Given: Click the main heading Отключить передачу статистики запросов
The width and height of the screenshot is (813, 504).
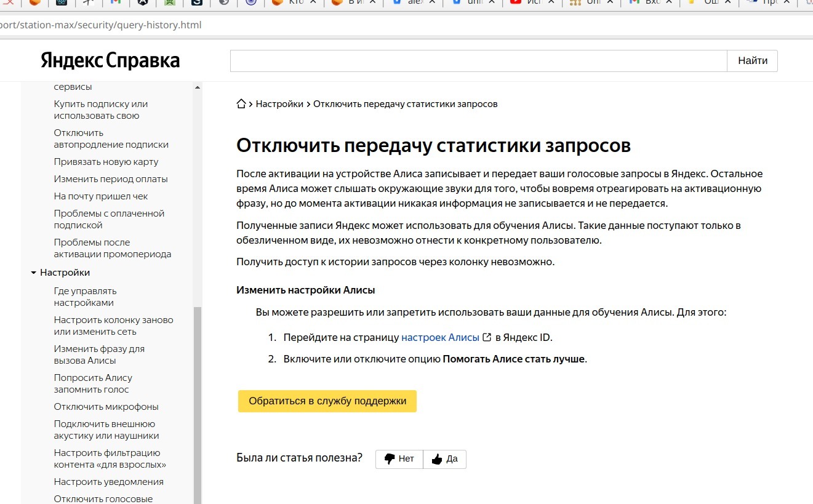Looking at the screenshot, I should click(x=434, y=145).
